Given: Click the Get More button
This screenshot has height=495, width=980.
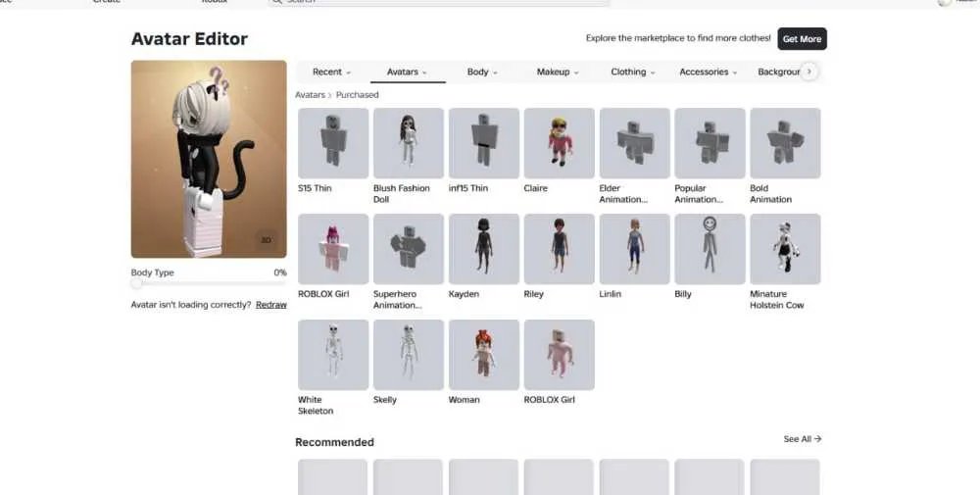Looking at the screenshot, I should (802, 39).
